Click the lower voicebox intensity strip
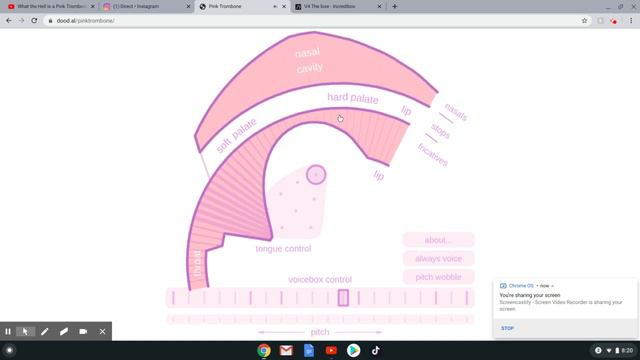The width and height of the screenshot is (640, 360). 320,319
